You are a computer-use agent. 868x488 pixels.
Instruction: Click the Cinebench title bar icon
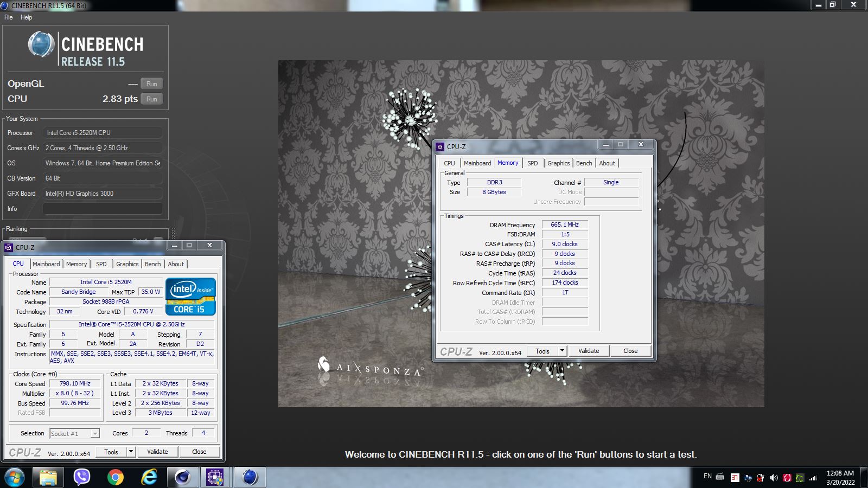pyautogui.click(x=4, y=5)
